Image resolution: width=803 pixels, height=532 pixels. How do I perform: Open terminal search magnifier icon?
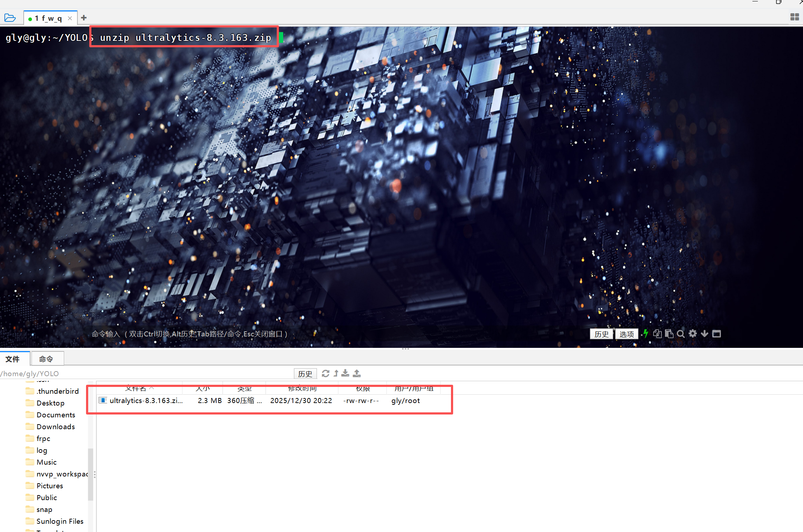(681, 334)
